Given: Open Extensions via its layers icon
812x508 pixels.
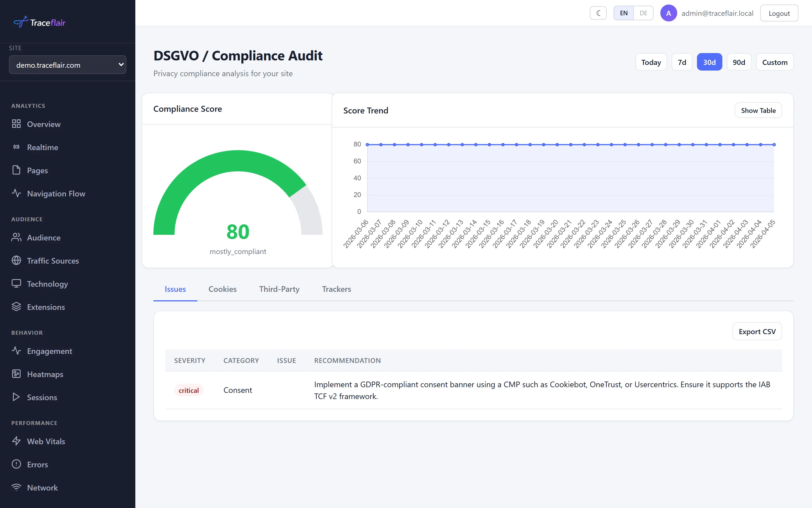Looking at the screenshot, I should pyautogui.click(x=16, y=307).
